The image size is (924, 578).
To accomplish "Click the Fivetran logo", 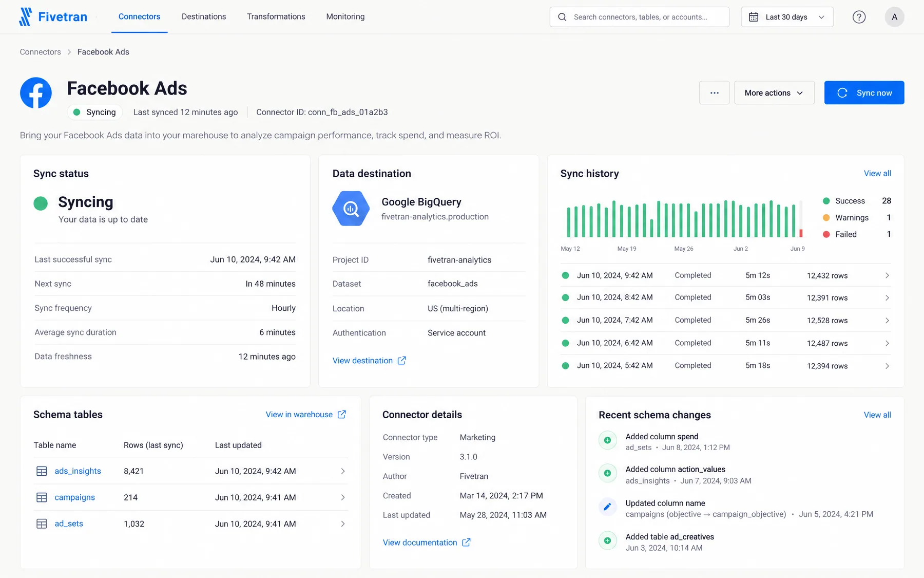I will [x=53, y=17].
